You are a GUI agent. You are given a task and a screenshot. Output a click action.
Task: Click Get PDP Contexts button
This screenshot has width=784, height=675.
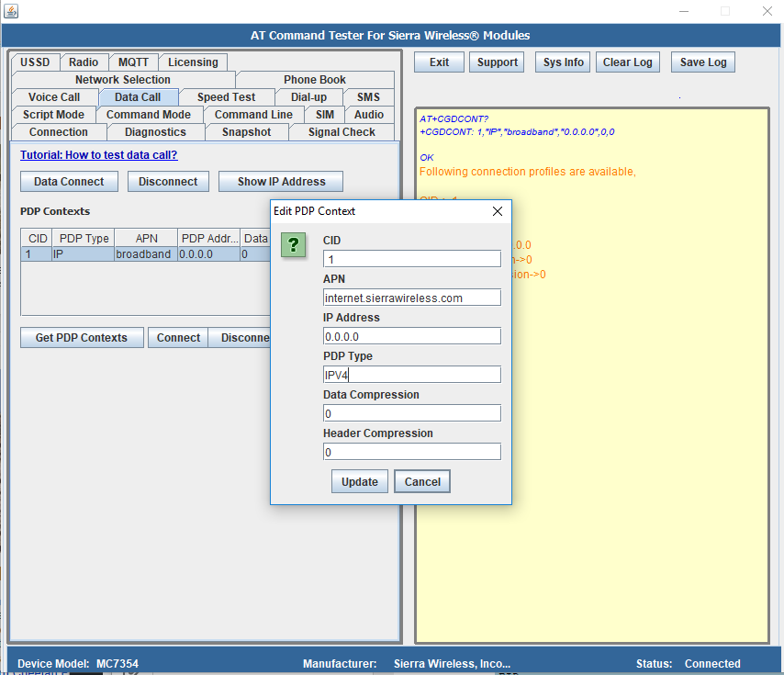(x=82, y=338)
